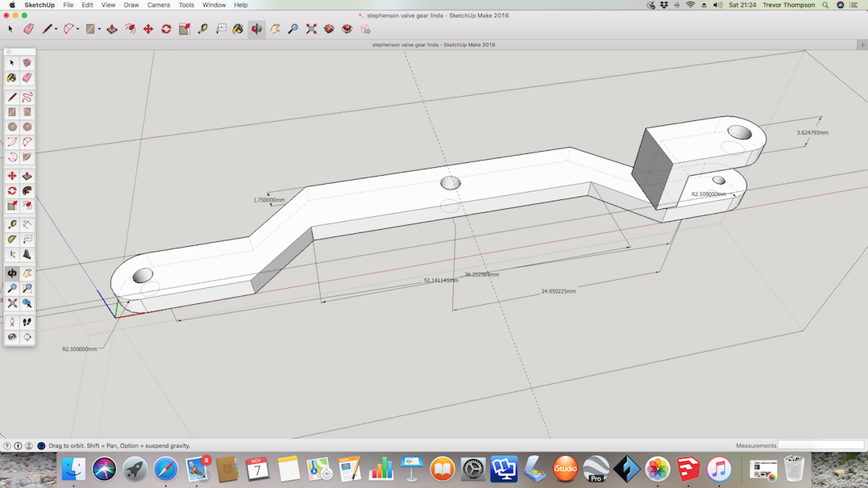Viewport: 868px width, 488px height.
Task: Select the Pan hand tool in the top toolbar
Action: (275, 29)
